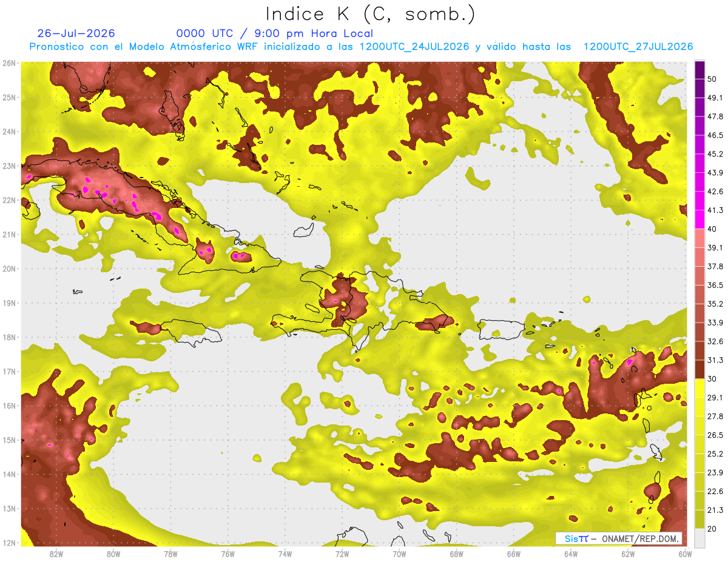Viewport: 728px width, 562px height.
Task: Pick light gray segment below 20 on color scale
Action: (699, 538)
